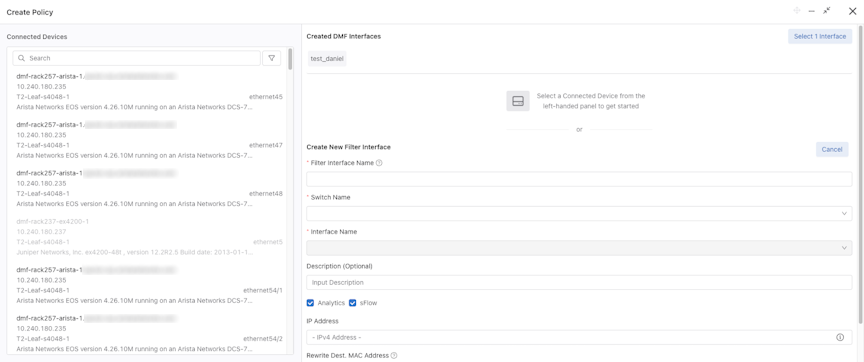Click the collapse arrows icon in the title bar

click(827, 10)
